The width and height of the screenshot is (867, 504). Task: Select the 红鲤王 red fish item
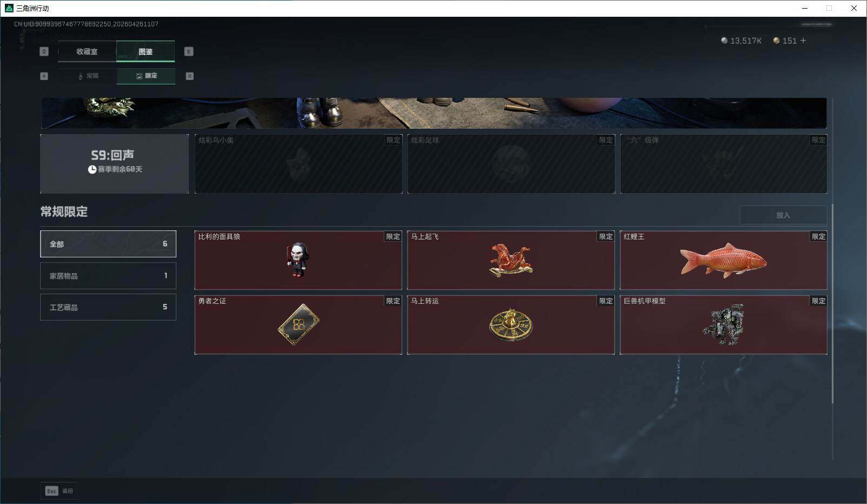(x=724, y=260)
